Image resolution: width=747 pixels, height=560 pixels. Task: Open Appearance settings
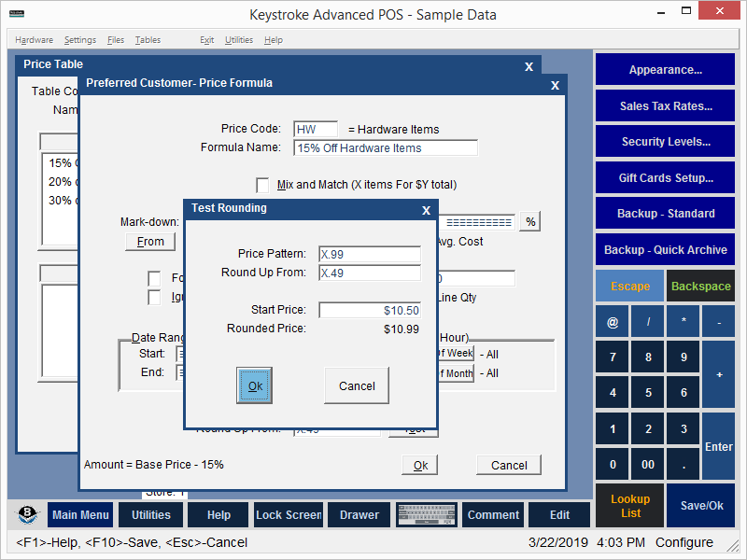(665, 69)
